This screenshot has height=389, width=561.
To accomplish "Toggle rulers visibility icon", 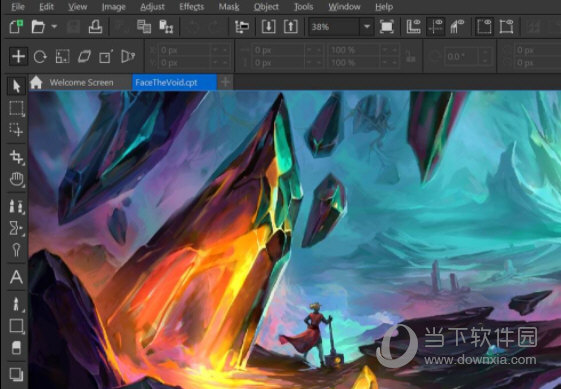I will (413, 27).
